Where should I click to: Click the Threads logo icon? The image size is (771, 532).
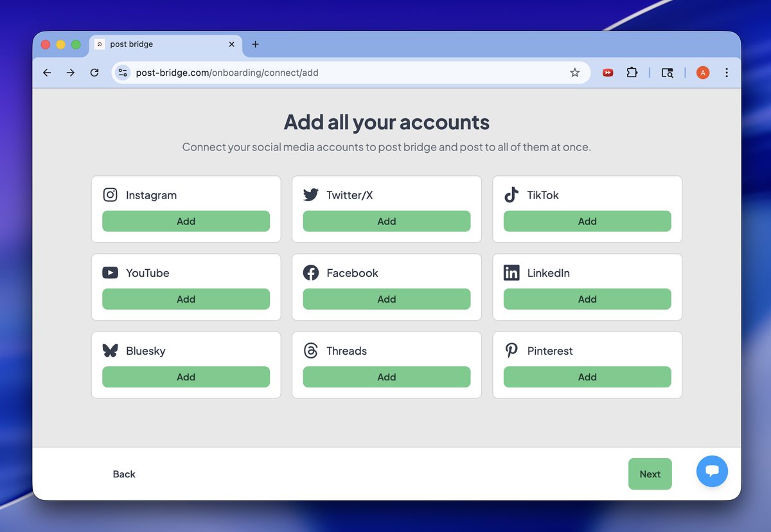click(x=311, y=351)
